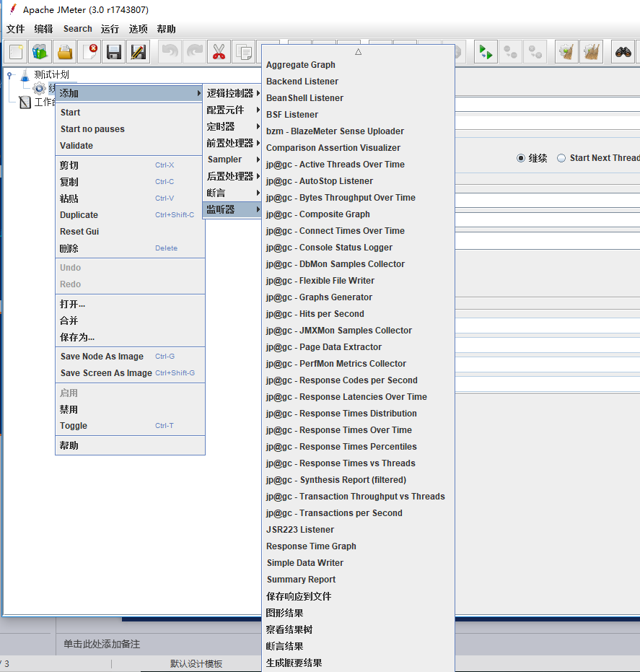Click the Close test plan toolbar icon
This screenshot has width=640, height=672.
90,52
